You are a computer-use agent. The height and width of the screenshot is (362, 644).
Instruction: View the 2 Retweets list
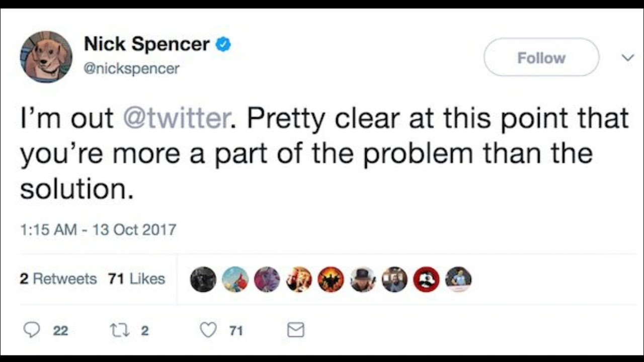58,279
